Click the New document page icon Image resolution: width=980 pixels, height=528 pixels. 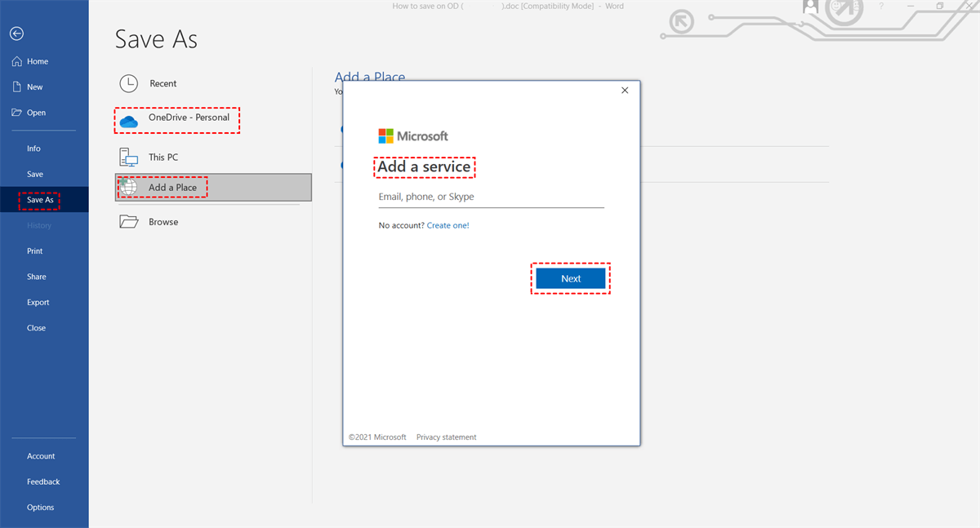pos(16,87)
